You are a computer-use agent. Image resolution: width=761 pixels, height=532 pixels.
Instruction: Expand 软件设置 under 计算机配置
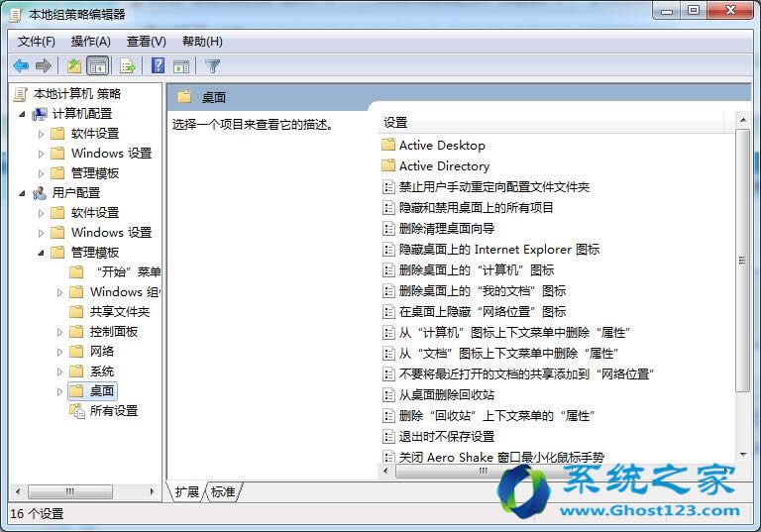41,134
